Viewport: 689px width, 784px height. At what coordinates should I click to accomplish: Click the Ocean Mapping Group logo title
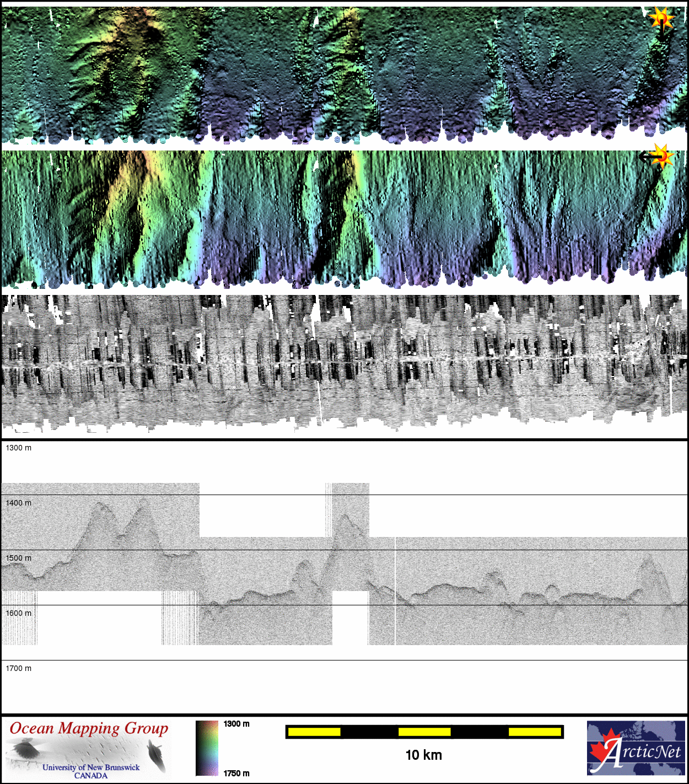(89, 728)
